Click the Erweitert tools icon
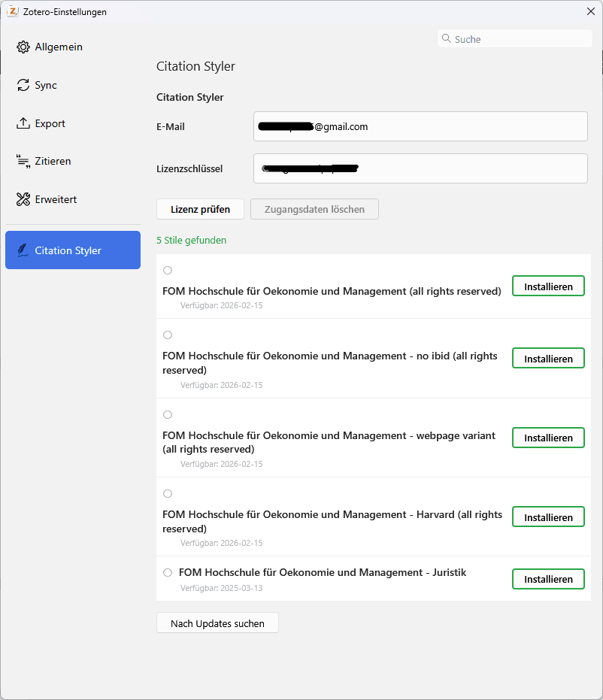 click(23, 199)
